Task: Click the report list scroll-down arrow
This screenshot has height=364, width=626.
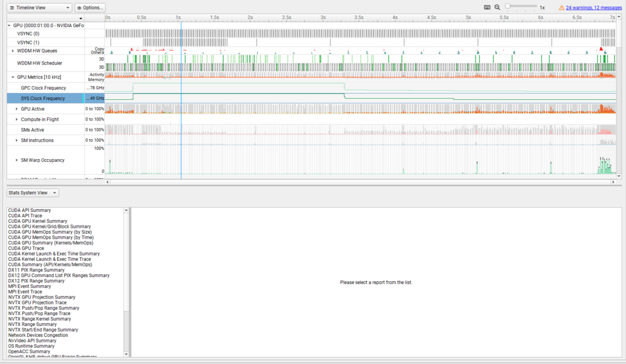Action: point(126,355)
